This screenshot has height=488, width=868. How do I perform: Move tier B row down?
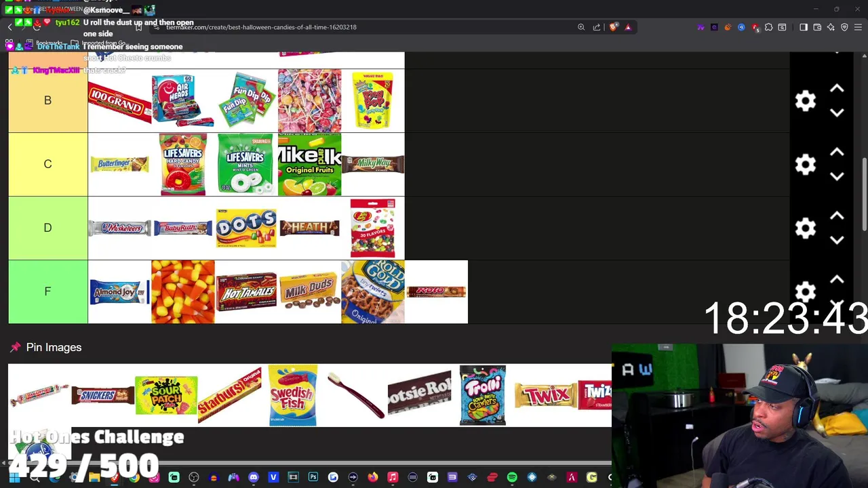[837, 113]
